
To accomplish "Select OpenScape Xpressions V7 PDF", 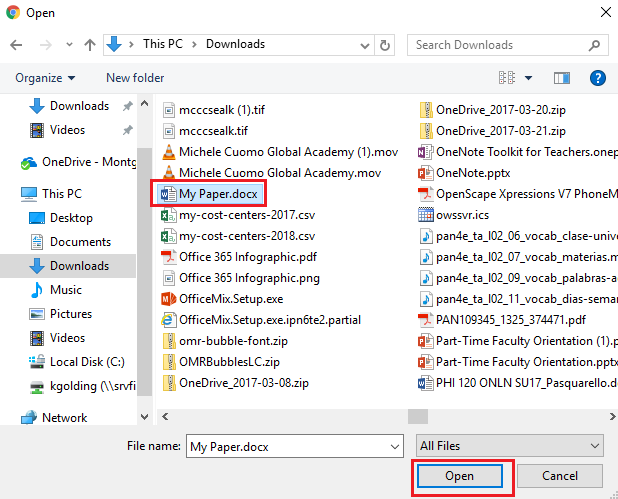I will [x=518, y=194].
